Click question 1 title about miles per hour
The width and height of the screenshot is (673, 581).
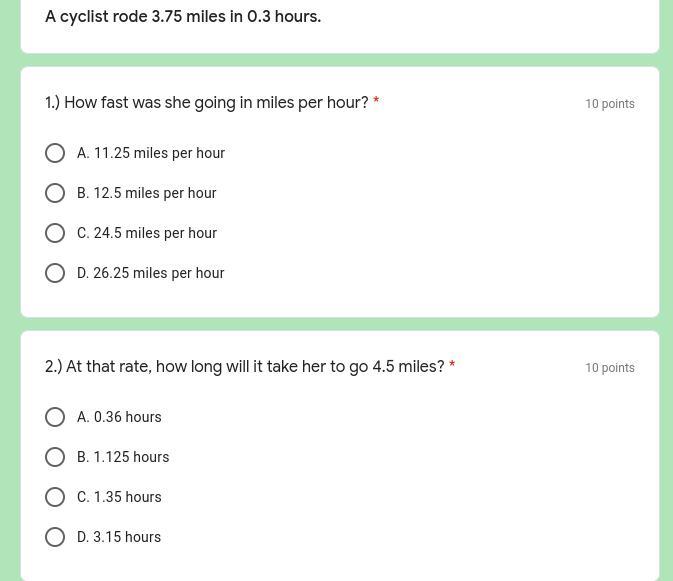pyautogui.click(x=207, y=103)
